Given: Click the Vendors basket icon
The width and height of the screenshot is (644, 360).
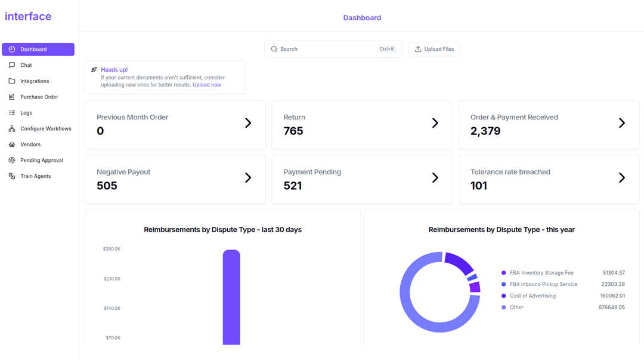Looking at the screenshot, I should pyautogui.click(x=12, y=144).
